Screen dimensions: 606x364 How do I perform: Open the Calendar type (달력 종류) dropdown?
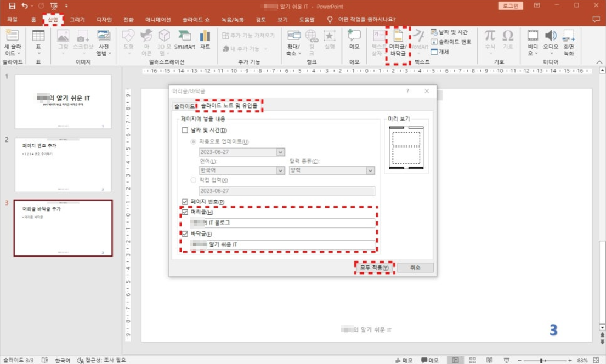click(x=370, y=170)
